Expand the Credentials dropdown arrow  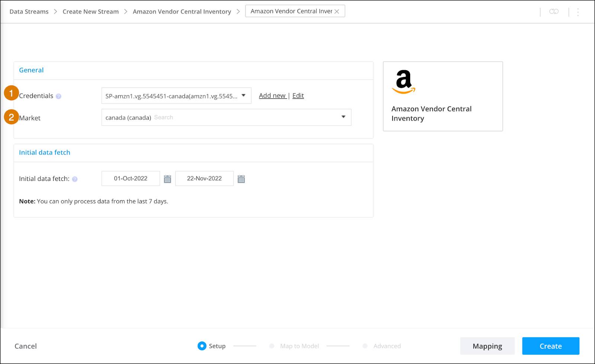(x=244, y=95)
